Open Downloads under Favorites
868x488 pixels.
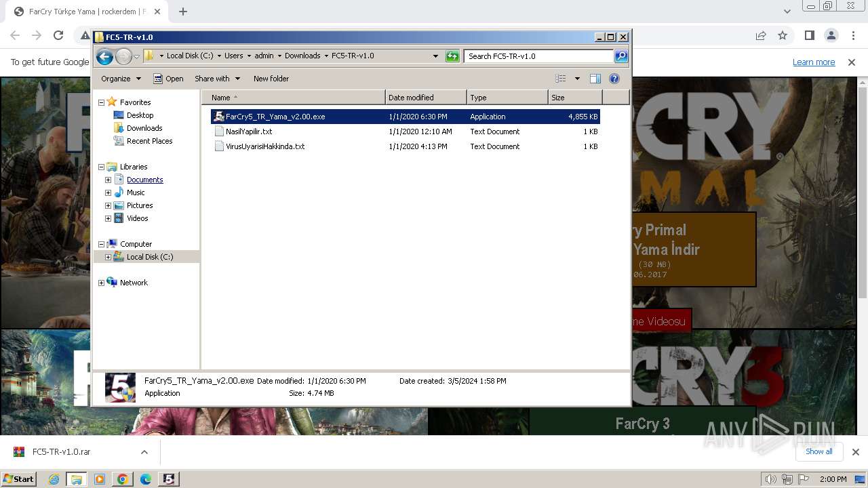(x=144, y=128)
